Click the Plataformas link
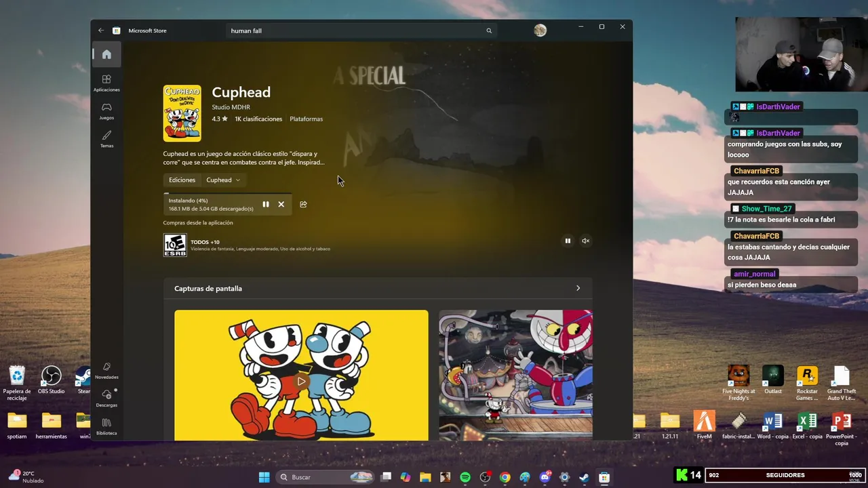868x488 pixels. tap(306, 119)
